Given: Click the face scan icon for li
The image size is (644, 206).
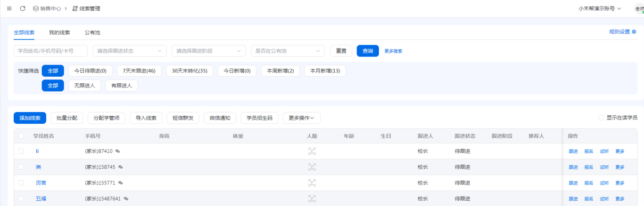Looking at the screenshot, I should [x=312, y=151].
